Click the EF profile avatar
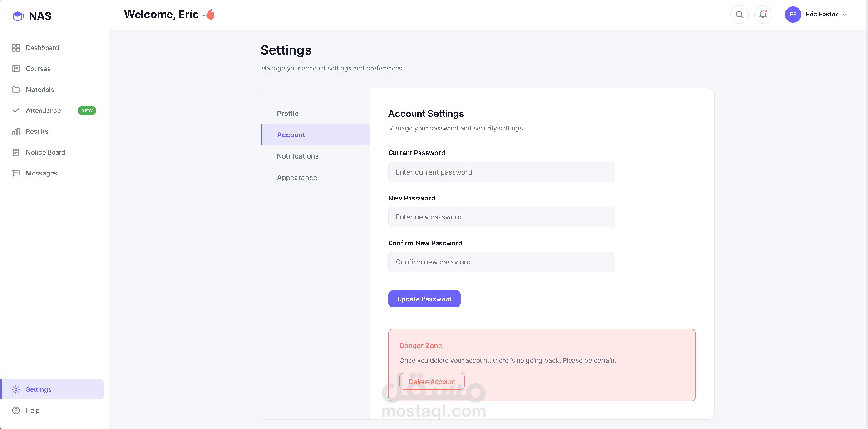Screen dimensions: 868x429 (793, 15)
